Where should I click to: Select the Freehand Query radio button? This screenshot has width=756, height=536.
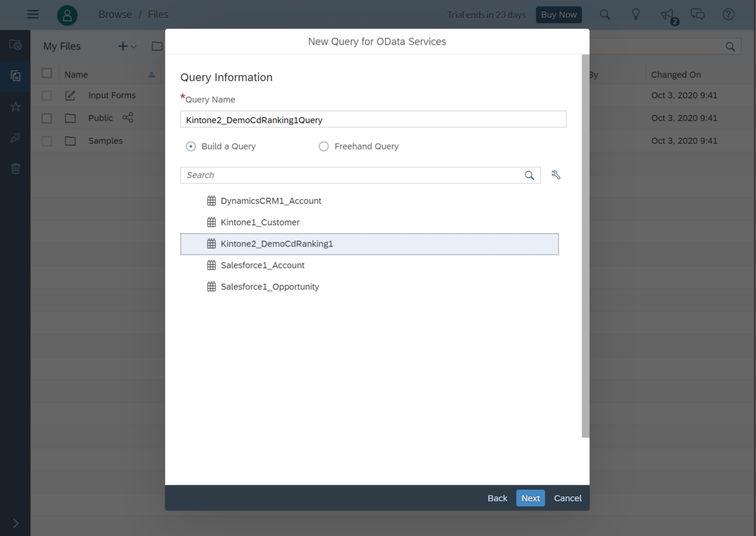coord(324,146)
